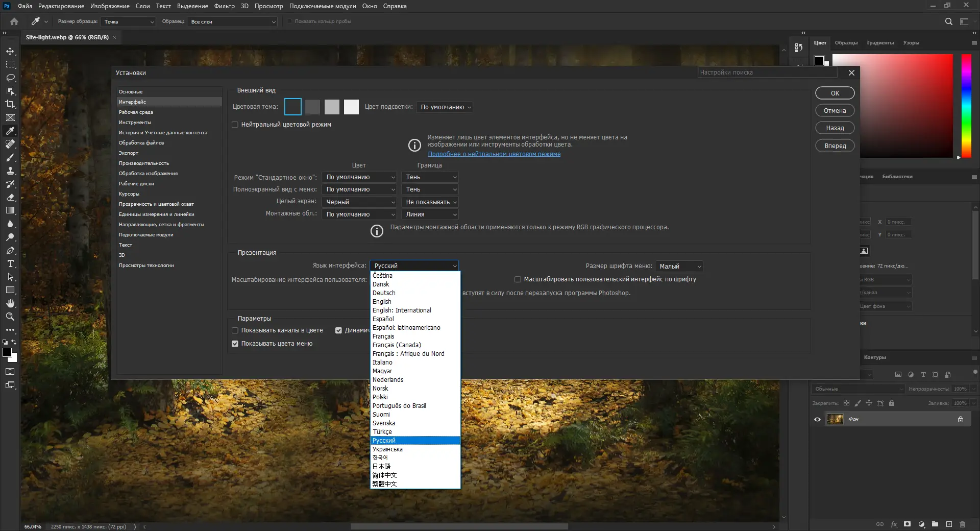Choose Українська from the language list

(387, 449)
